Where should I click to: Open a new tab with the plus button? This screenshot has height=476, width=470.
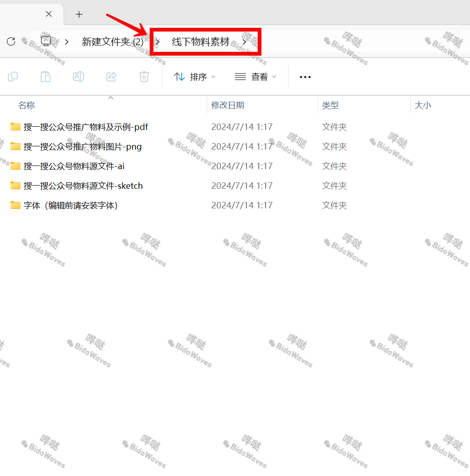(78, 14)
